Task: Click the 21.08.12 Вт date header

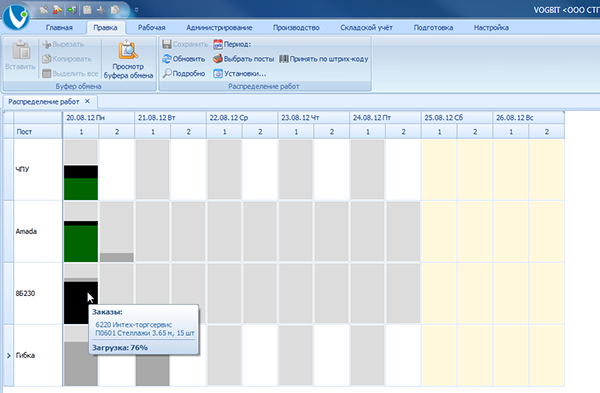Action: 170,117
